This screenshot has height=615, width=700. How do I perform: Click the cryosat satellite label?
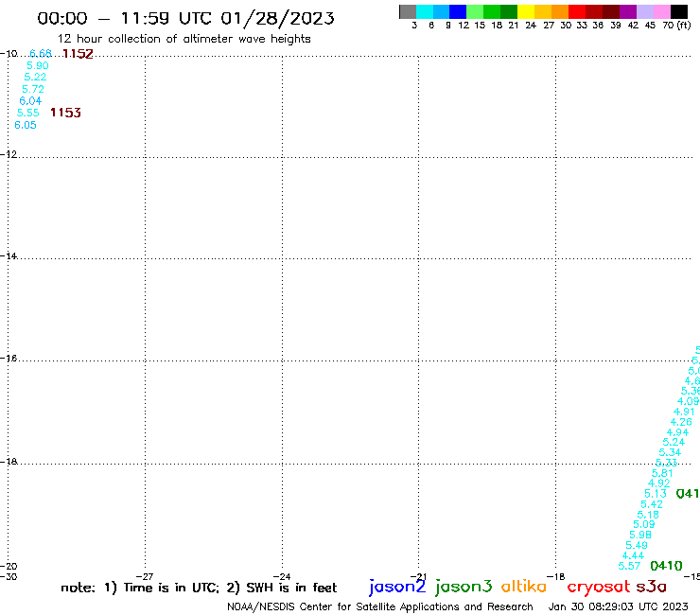point(599,588)
